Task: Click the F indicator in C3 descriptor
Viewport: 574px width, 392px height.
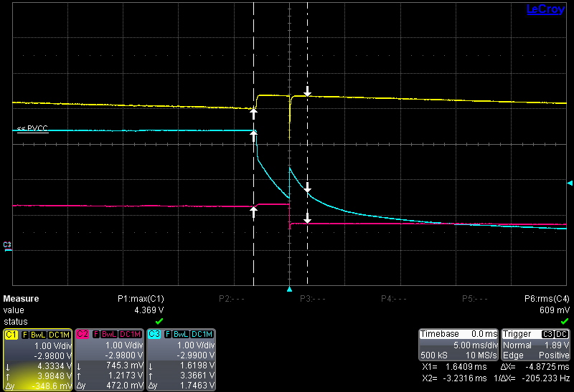Action: coord(168,334)
